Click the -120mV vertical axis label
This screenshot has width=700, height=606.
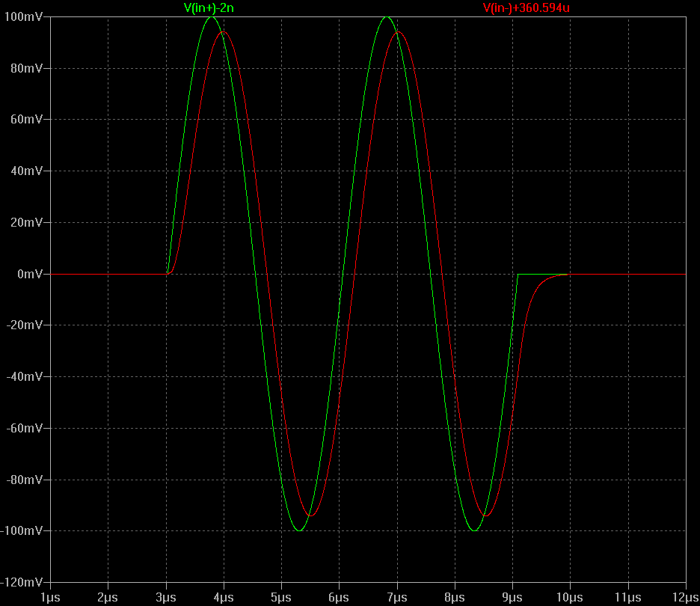(22, 582)
